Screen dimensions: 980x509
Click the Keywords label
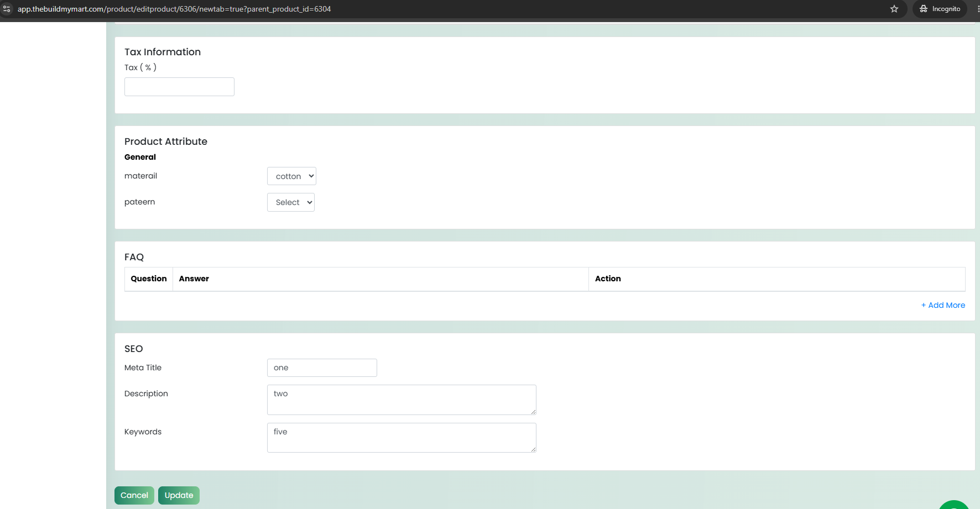[x=143, y=432]
